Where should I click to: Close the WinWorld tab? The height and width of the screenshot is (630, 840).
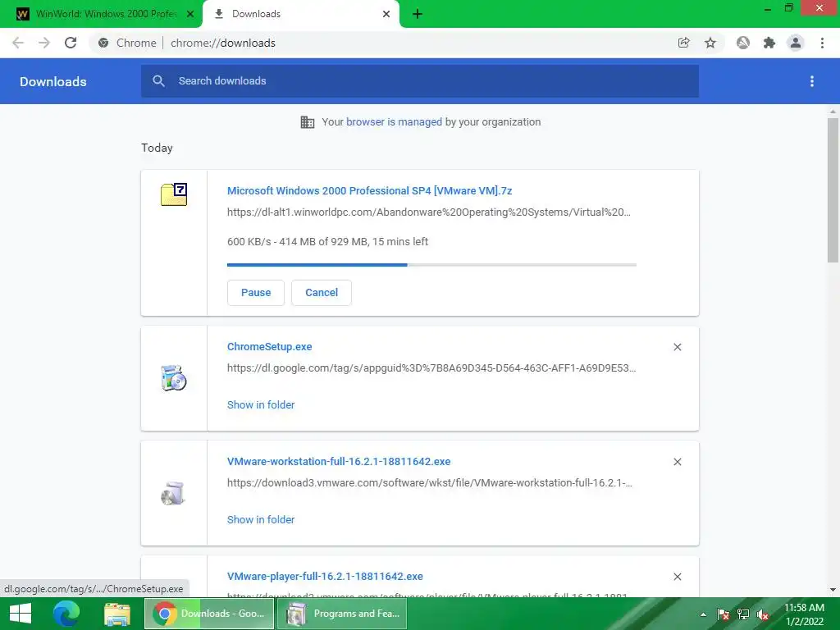[x=190, y=15]
